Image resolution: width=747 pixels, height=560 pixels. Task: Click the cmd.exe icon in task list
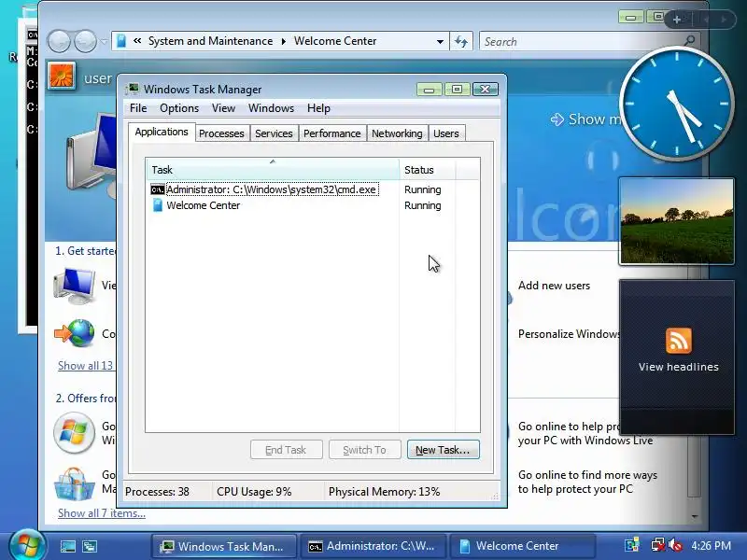[157, 189]
